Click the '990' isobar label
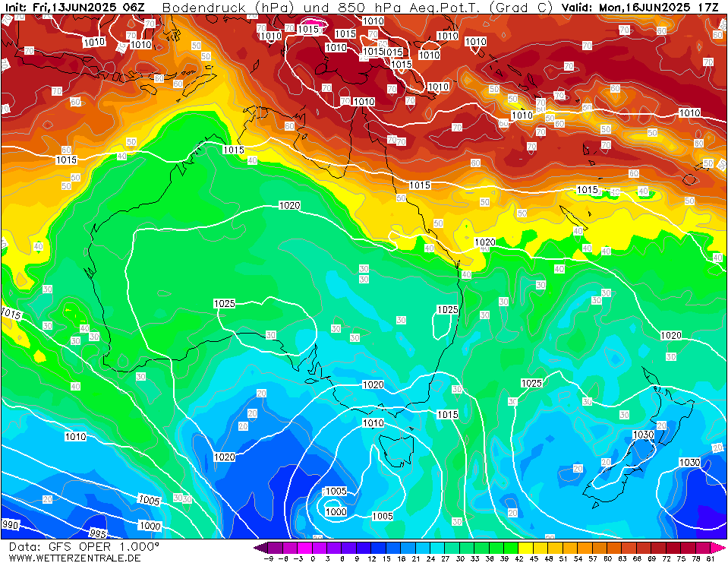This screenshot has height=563, width=728. [x=10, y=524]
